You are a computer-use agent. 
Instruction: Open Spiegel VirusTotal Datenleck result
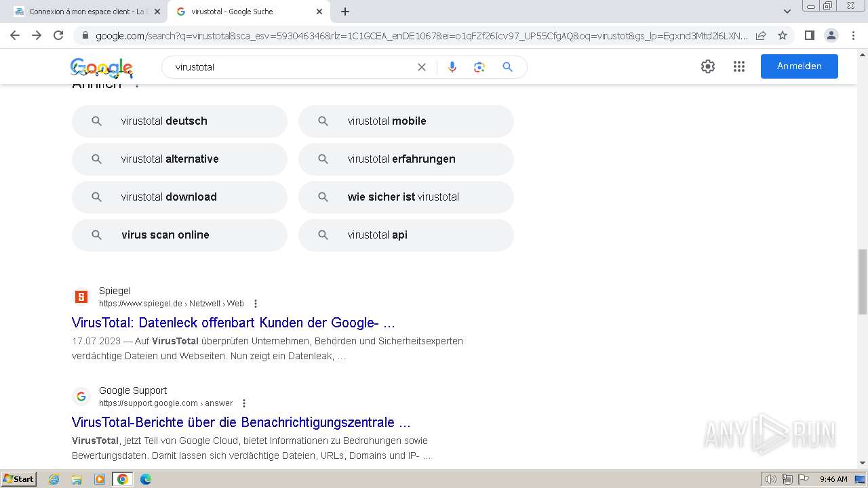(233, 323)
